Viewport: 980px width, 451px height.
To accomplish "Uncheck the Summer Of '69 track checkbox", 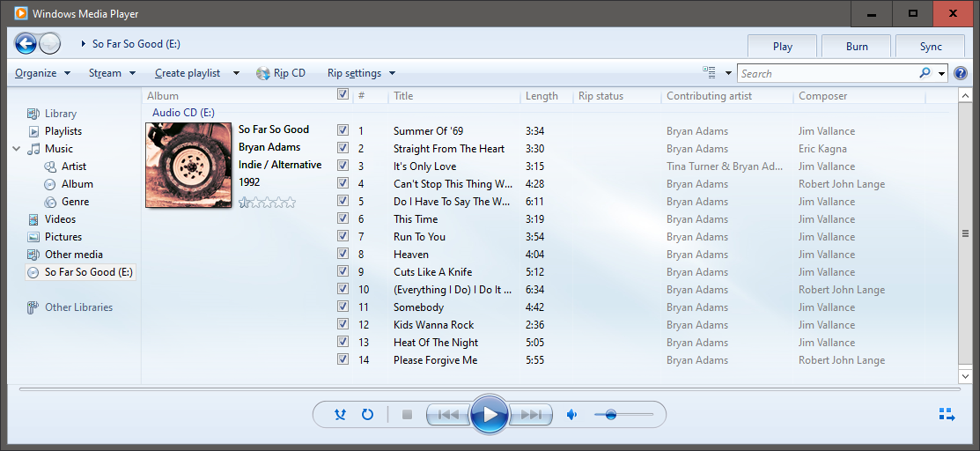I will (x=343, y=130).
